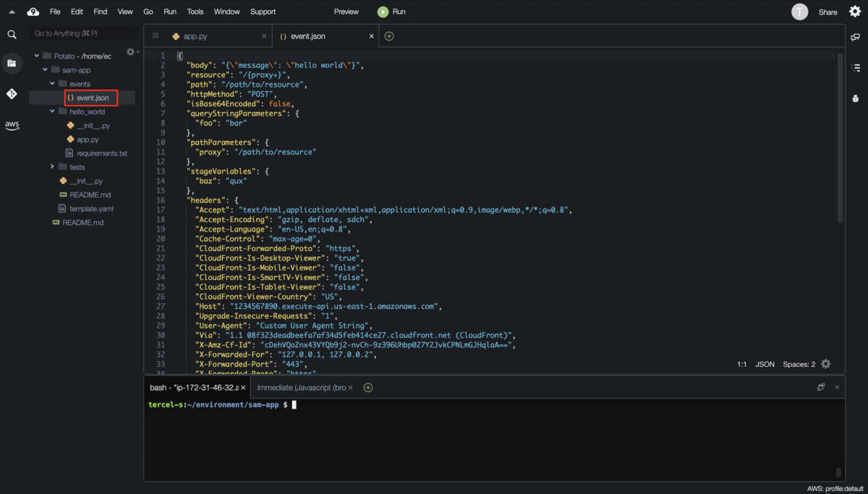Collapse the menu bar with up arrow

(12, 12)
